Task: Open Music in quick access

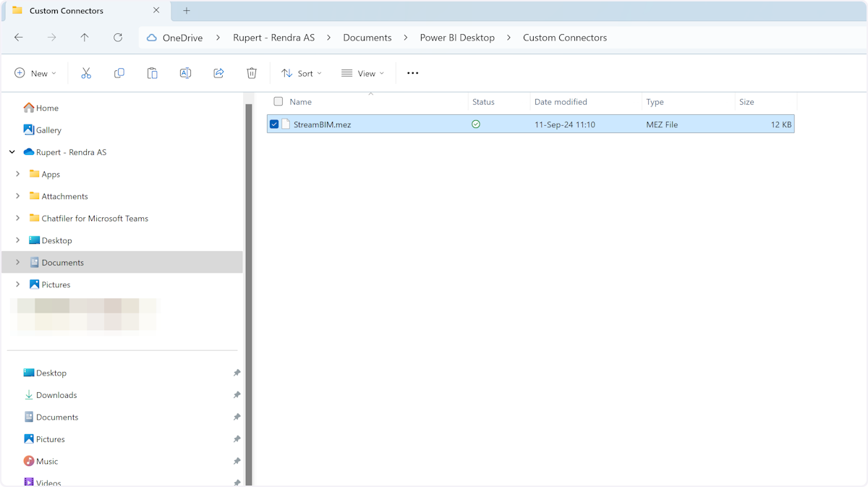Action: coord(41,462)
